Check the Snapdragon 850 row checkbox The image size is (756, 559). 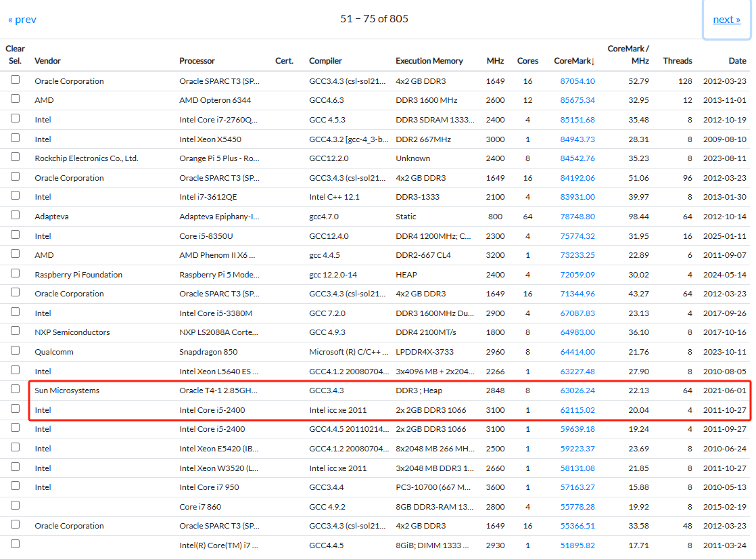16,351
